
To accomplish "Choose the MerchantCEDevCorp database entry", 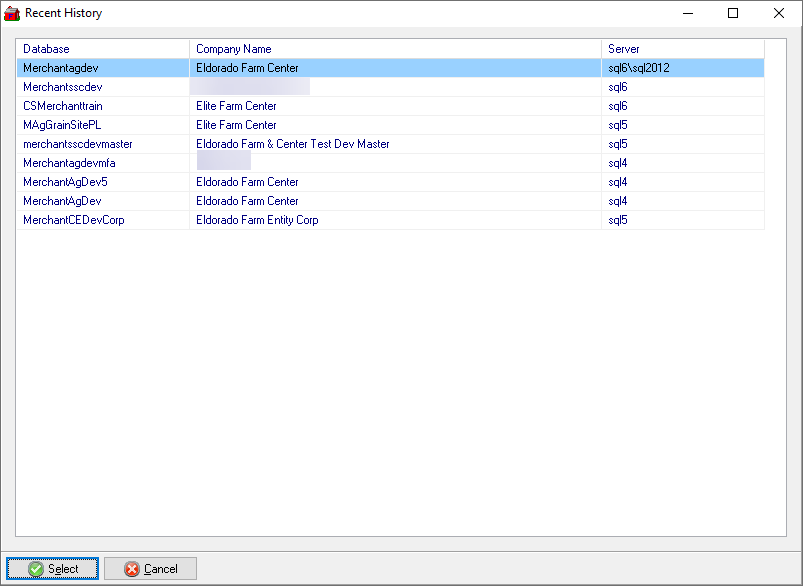I will (x=74, y=220).
